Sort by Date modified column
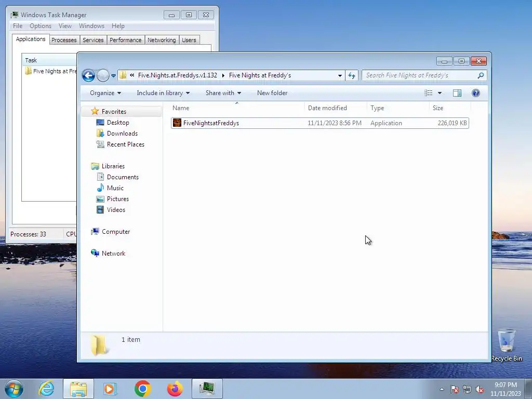This screenshot has width=532, height=399. 336,108
